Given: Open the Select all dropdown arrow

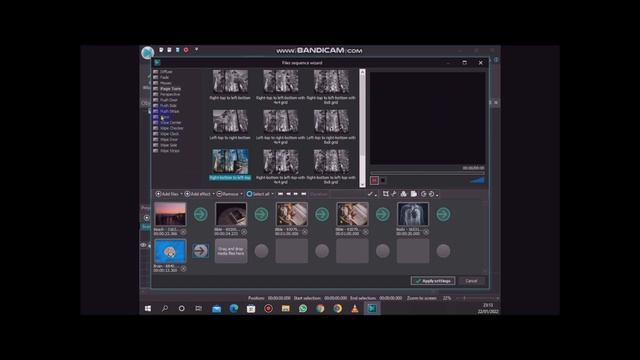Looking at the screenshot, I should coord(272,194).
